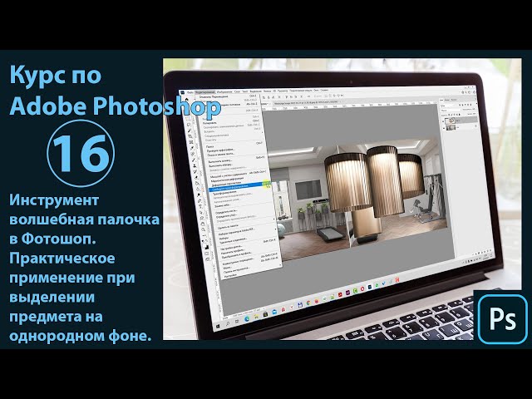The image size is (532, 399).
Task: Select the Clone Stamp tool
Action: point(195,165)
